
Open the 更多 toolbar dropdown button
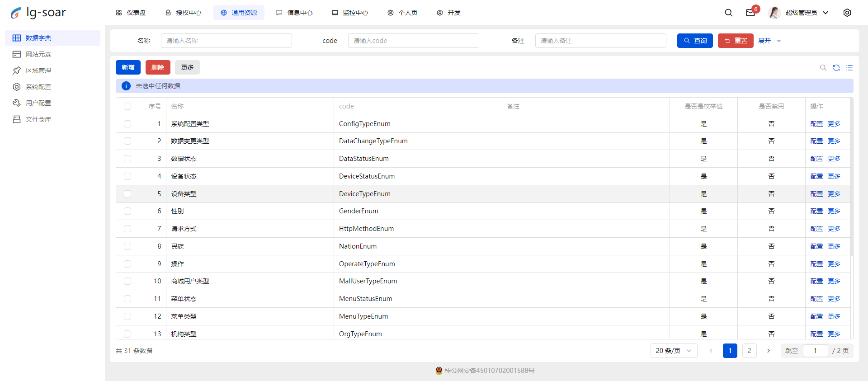(x=187, y=67)
